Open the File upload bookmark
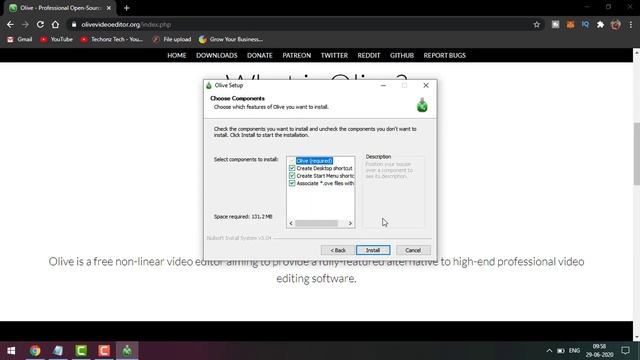Viewport: 640px width, 360px height. click(171, 40)
